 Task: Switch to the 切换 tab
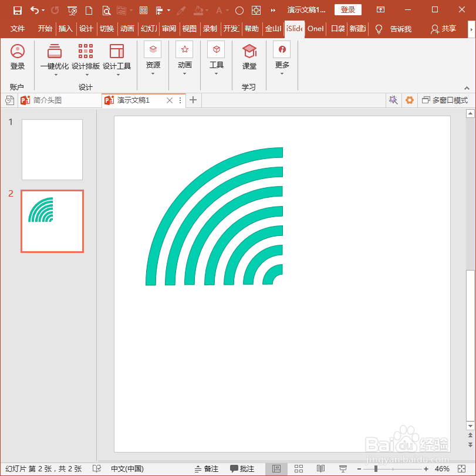[107, 29]
